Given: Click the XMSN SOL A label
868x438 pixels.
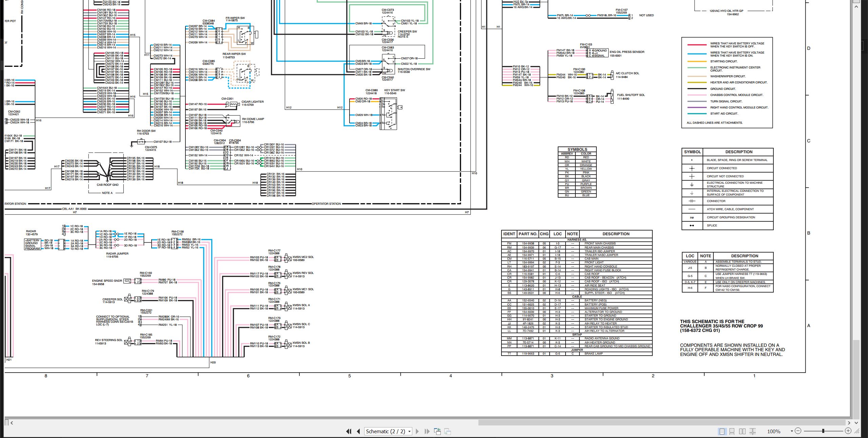Looking at the screenshot, I should [301, 305].
